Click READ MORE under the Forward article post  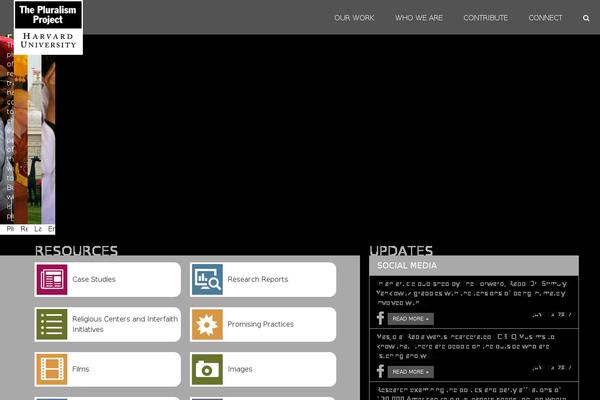tap(411, 319)
